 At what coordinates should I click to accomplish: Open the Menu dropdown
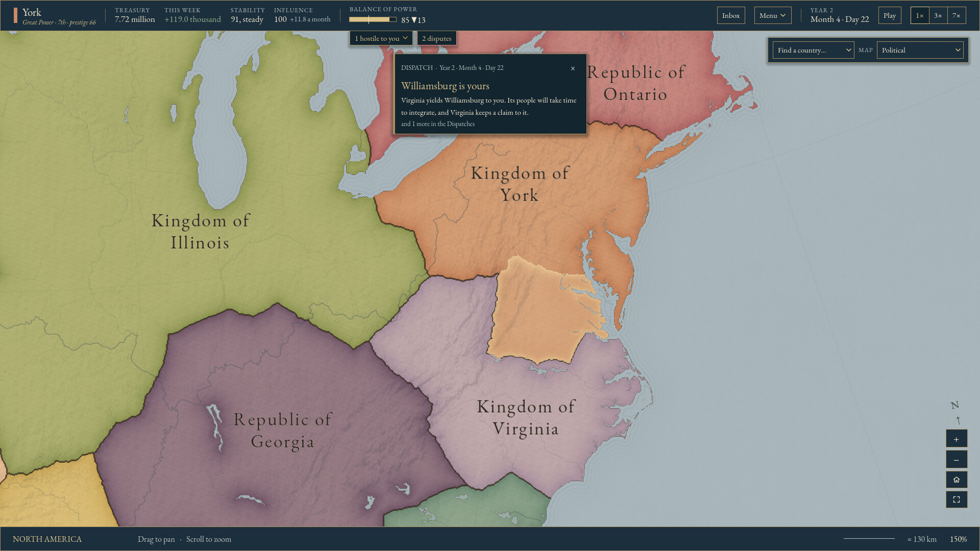[773, 15]
